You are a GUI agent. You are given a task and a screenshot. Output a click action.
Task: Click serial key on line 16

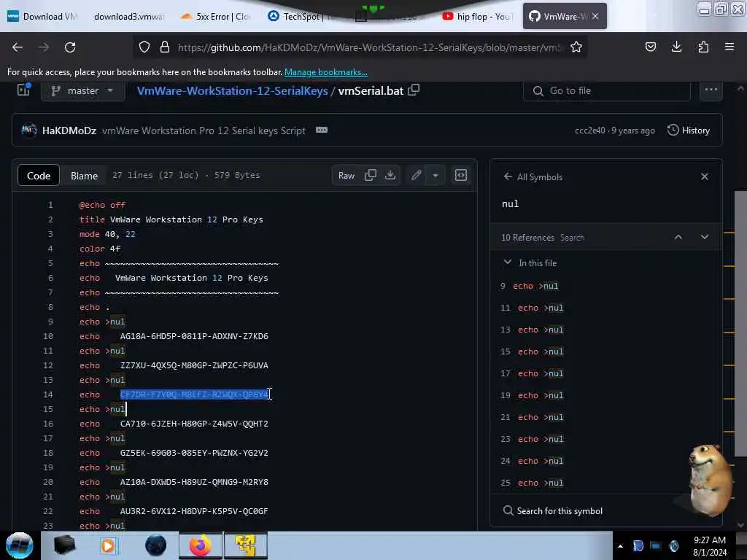click(x=194, y=424)
